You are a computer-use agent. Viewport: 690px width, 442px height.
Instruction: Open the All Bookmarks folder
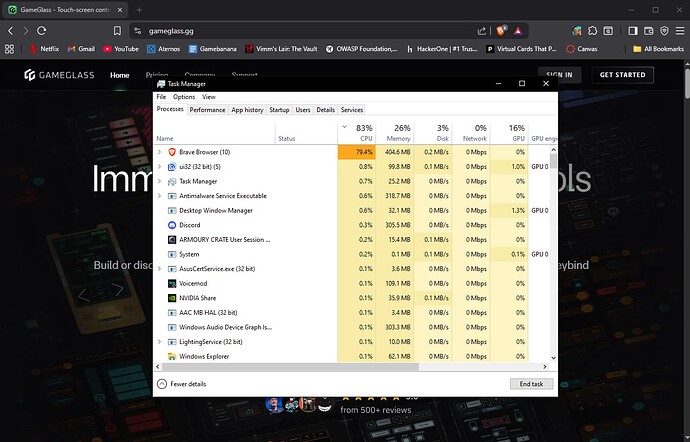pos(658,49)
